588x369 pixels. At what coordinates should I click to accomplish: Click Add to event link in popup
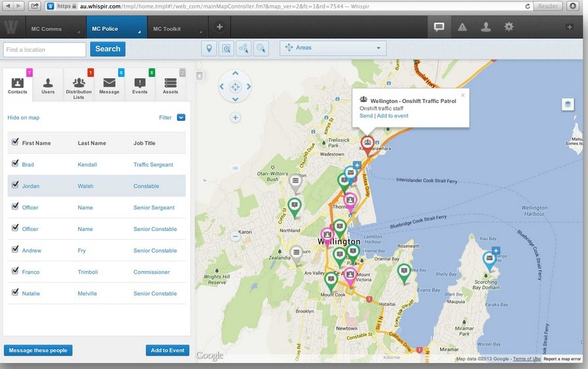pos(392,116)
